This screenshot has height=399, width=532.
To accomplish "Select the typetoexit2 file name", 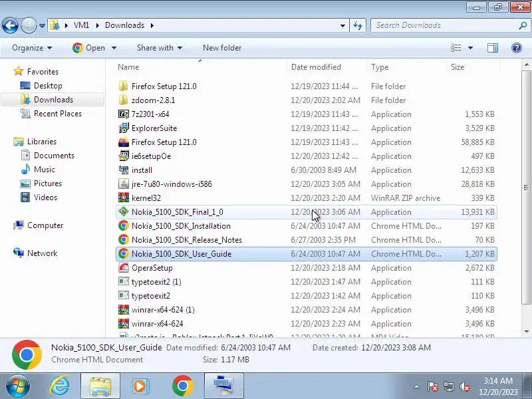I will [x=151, y=295].
